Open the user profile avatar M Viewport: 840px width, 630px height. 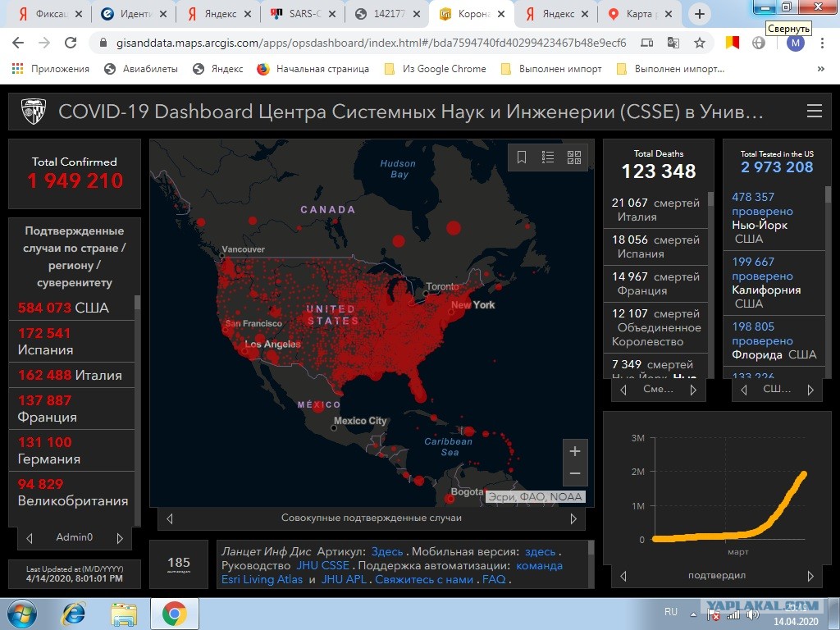(x=796, y=43)
